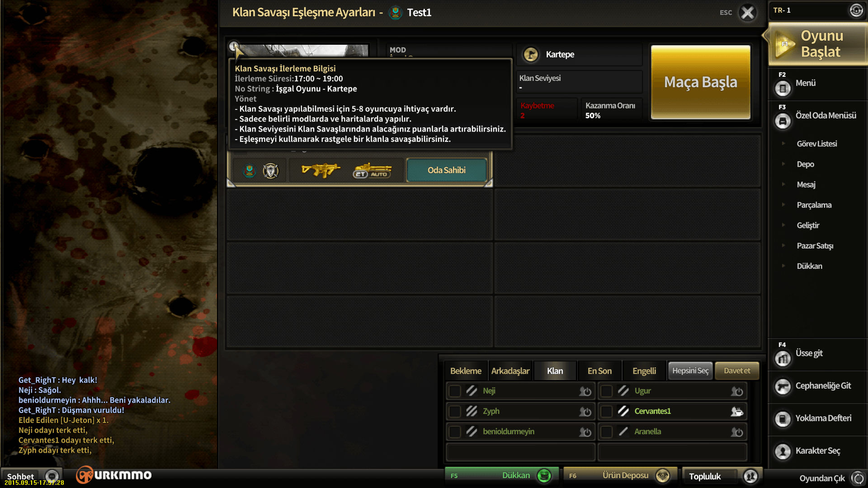Screen dimensions: 868x488
Task: Open the Menü icon under F2
Action: 783,88
